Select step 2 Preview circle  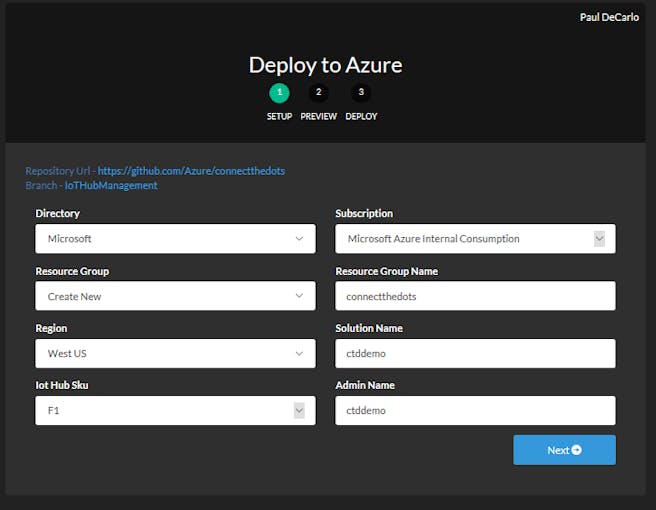pyautogui.click(x=318, y=92)
